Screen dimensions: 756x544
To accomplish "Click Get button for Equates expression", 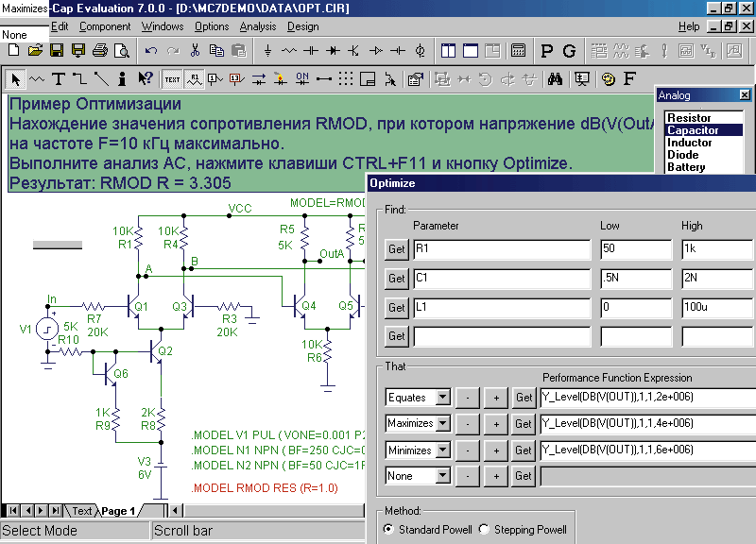I will click(524, 398).
